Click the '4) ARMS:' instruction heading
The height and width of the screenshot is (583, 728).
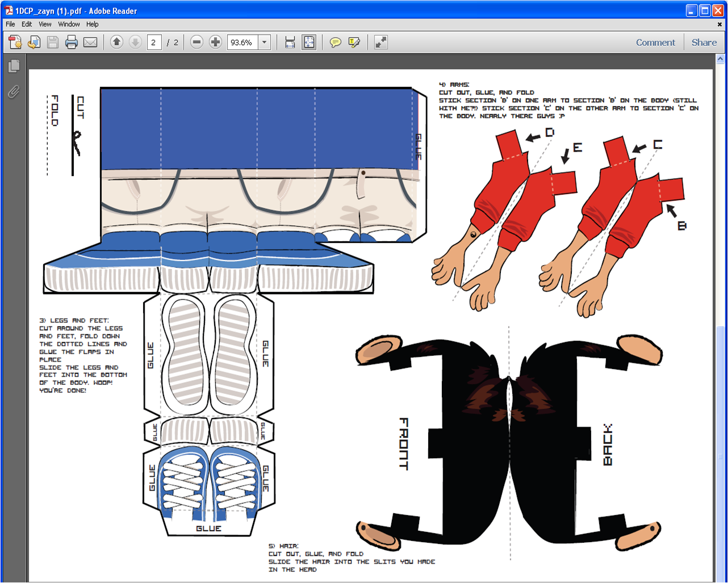click(454, 85)
